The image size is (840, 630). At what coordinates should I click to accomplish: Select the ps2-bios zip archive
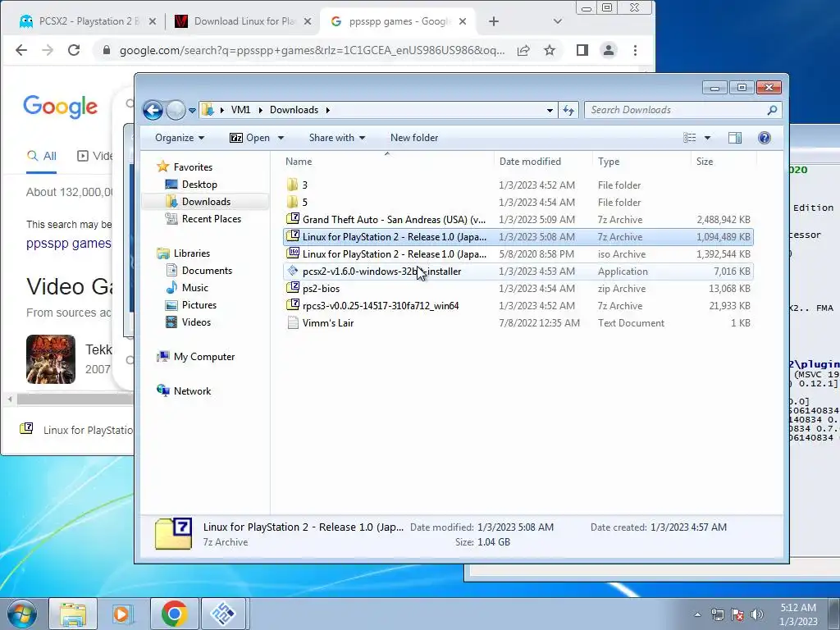point(518,288)
